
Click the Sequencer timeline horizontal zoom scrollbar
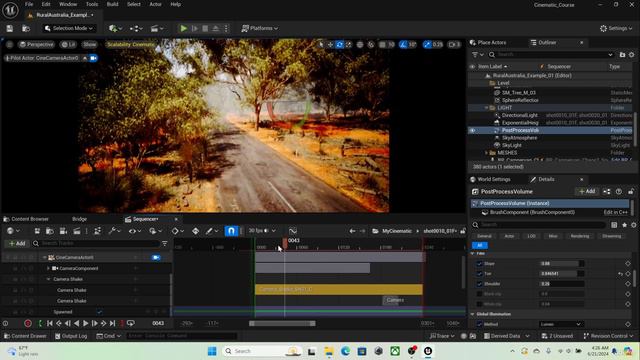tap(282, 323)
